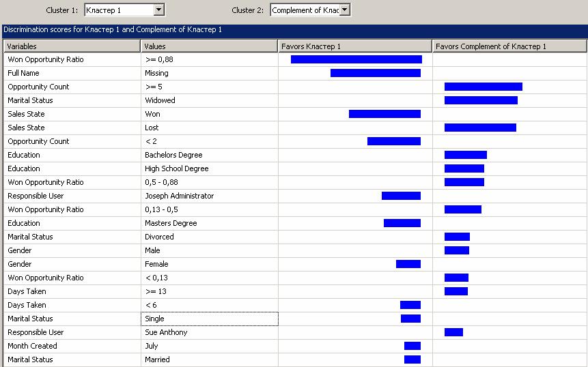Select the Divorced value cell
The height and width of the screenshot is (367, 588).
[x=209, y=237]
